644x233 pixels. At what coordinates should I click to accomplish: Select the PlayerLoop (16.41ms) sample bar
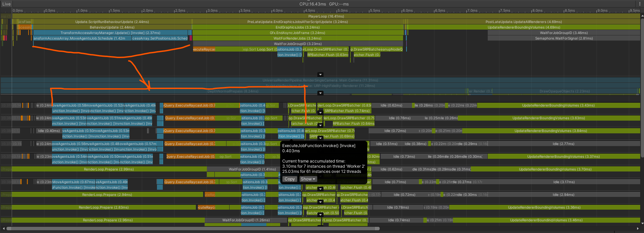[326, 16]
